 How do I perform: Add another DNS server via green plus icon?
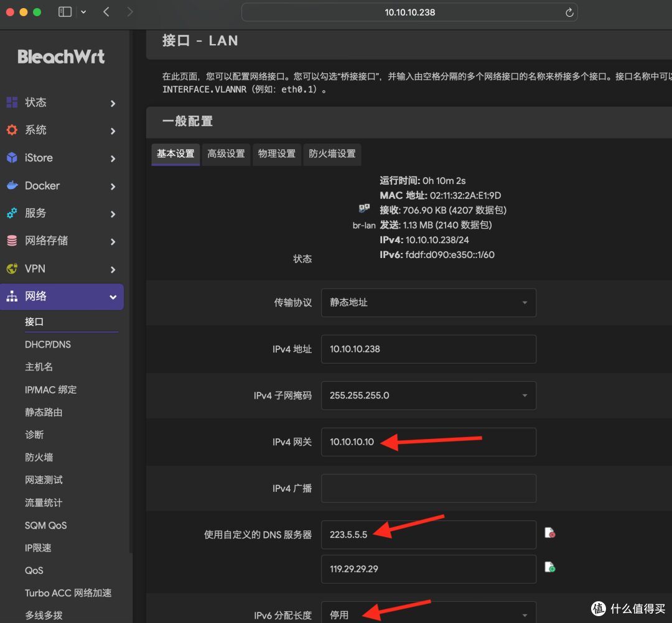(549, 566)
